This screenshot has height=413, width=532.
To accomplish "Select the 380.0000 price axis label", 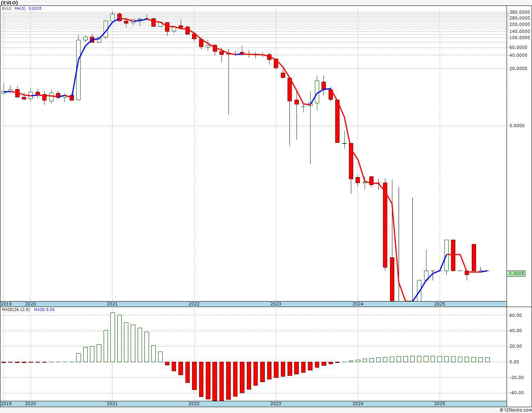I will (x=520, y=12).
